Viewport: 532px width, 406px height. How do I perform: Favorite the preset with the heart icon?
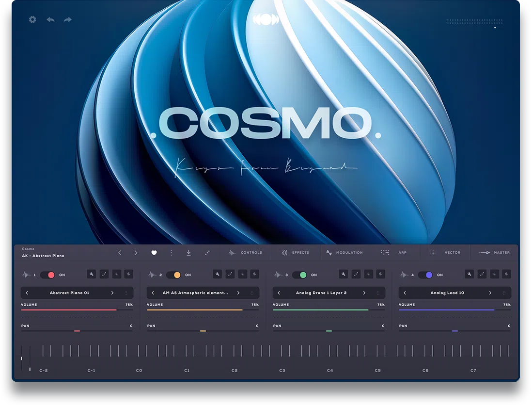(x=154, y=253)
